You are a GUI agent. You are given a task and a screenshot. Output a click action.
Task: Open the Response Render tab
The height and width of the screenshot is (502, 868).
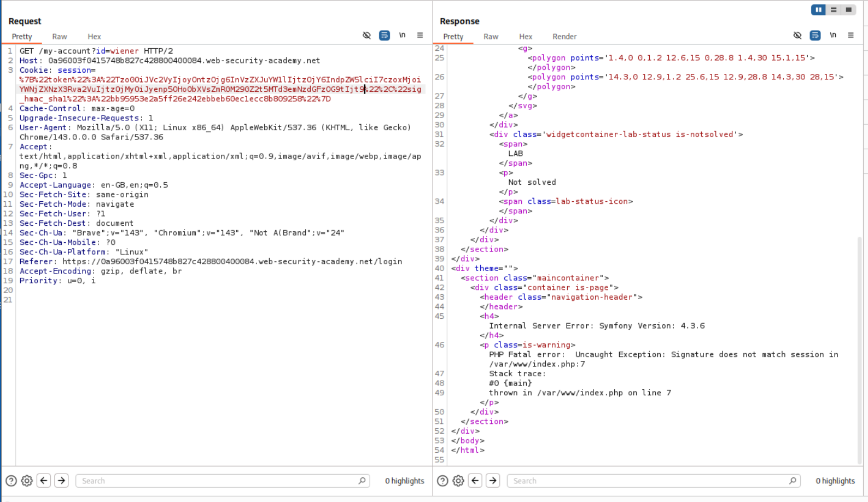564,37
